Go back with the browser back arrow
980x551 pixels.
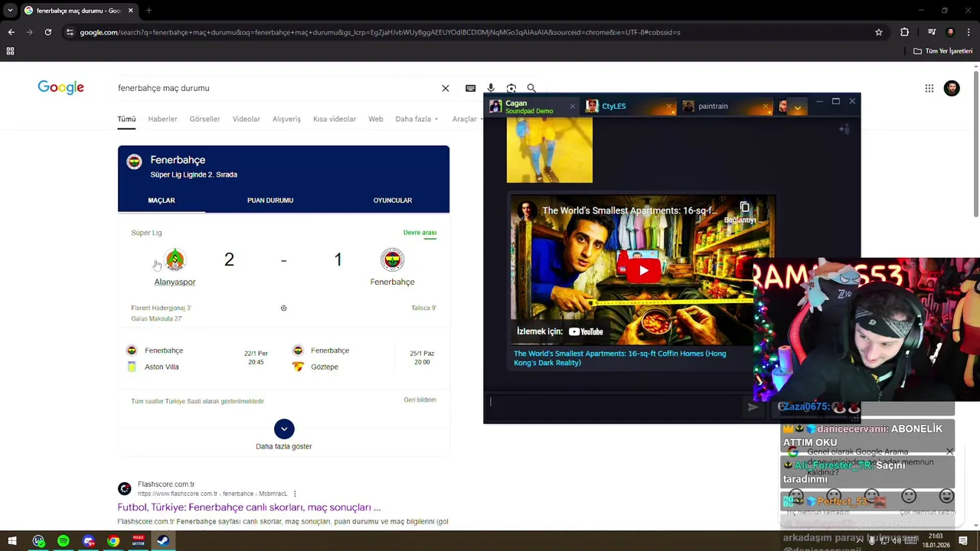11,32
